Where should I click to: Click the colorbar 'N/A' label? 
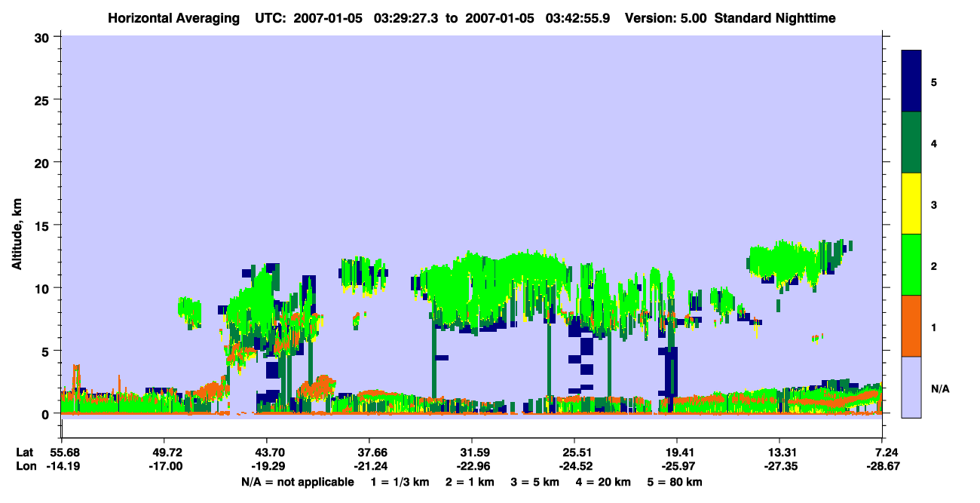(940, 388)
